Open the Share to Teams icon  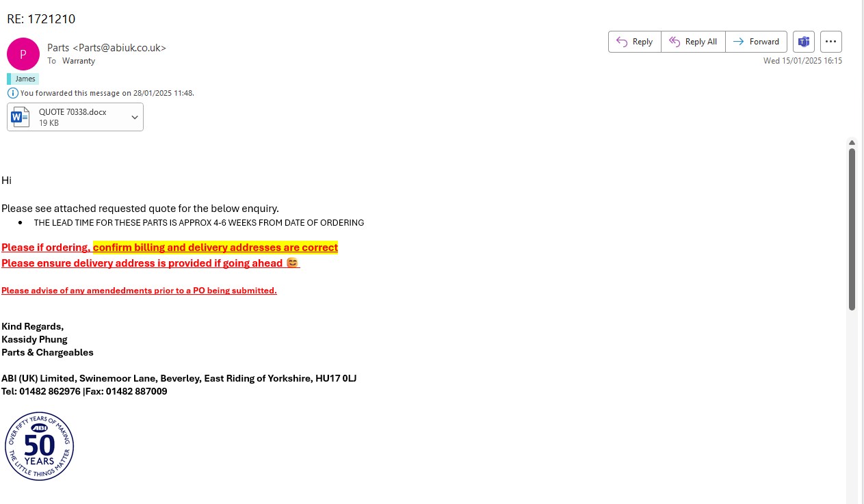(804, 42)
